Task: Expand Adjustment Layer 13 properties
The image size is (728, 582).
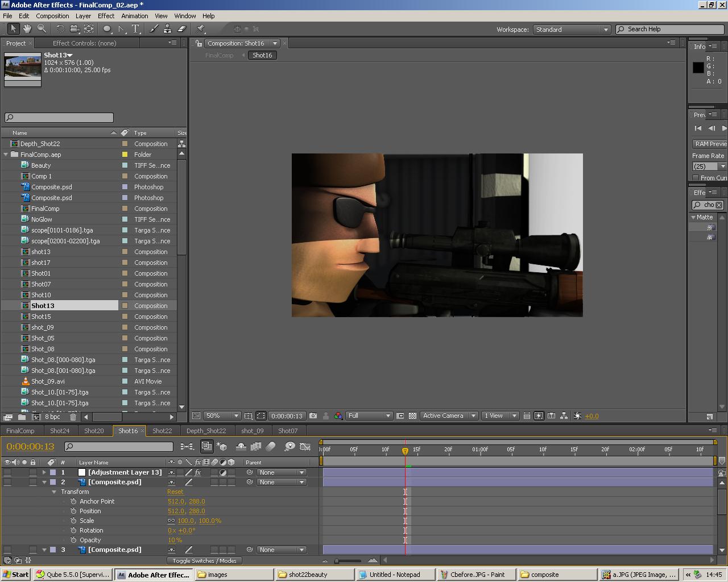Action: (x=44, y=472)
